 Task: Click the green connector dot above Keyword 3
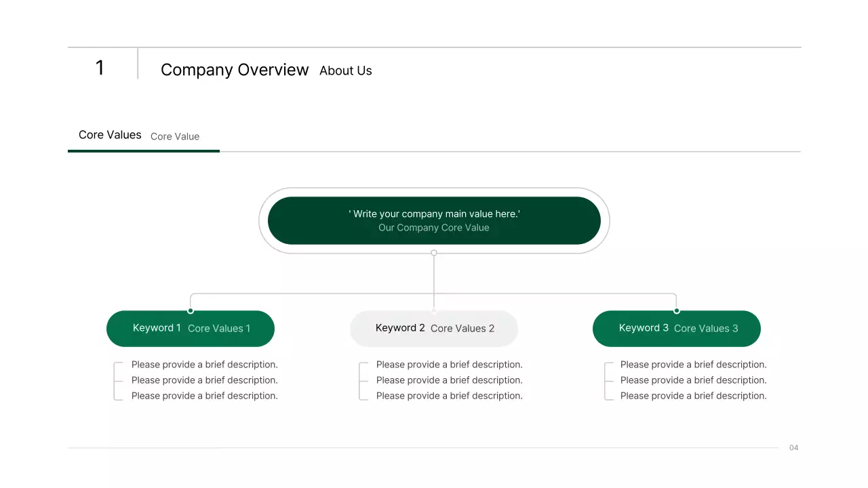[x=677, y=311]
